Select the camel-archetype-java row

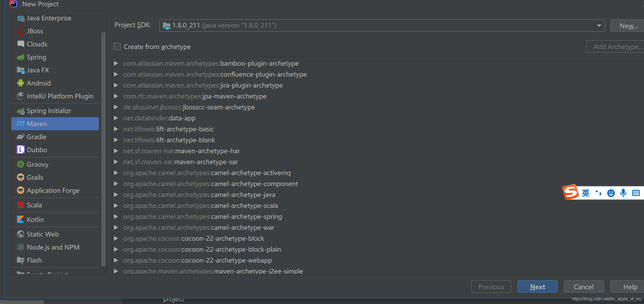click(x=378, y=195)
